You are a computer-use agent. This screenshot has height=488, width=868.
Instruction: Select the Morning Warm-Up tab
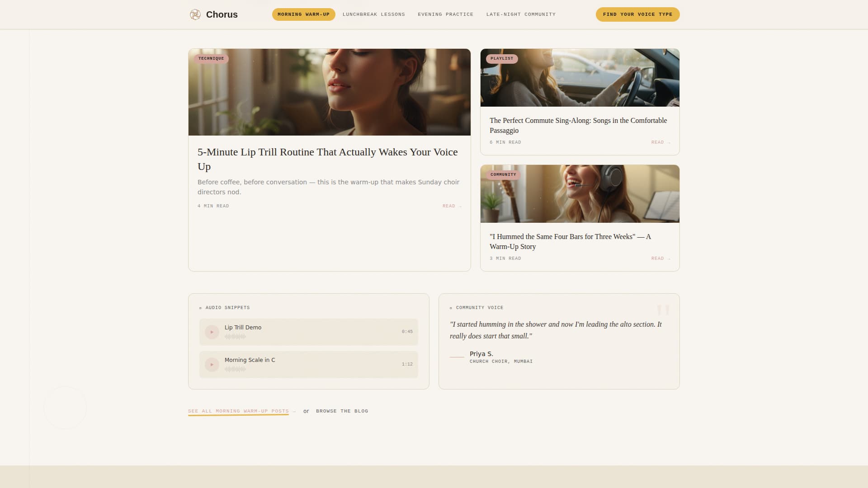pyautogui.click(x=303, y=14)
